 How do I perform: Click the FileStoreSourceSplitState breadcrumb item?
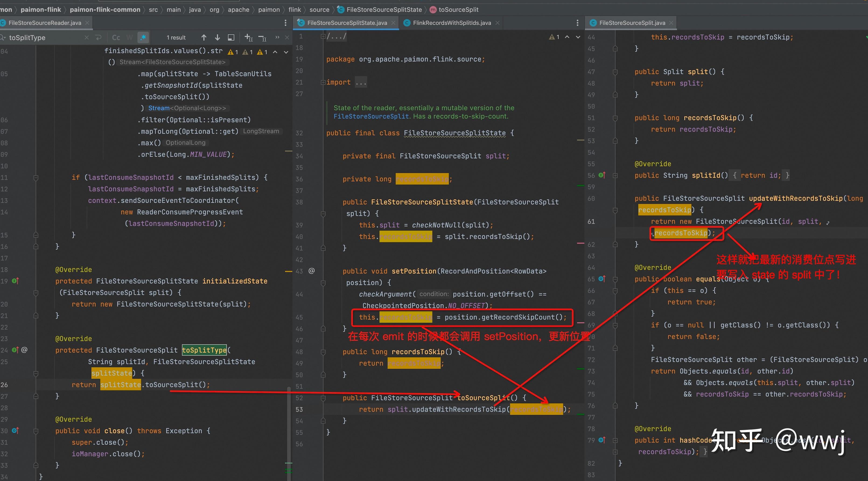pyautogui.click(x=384, y=9)
